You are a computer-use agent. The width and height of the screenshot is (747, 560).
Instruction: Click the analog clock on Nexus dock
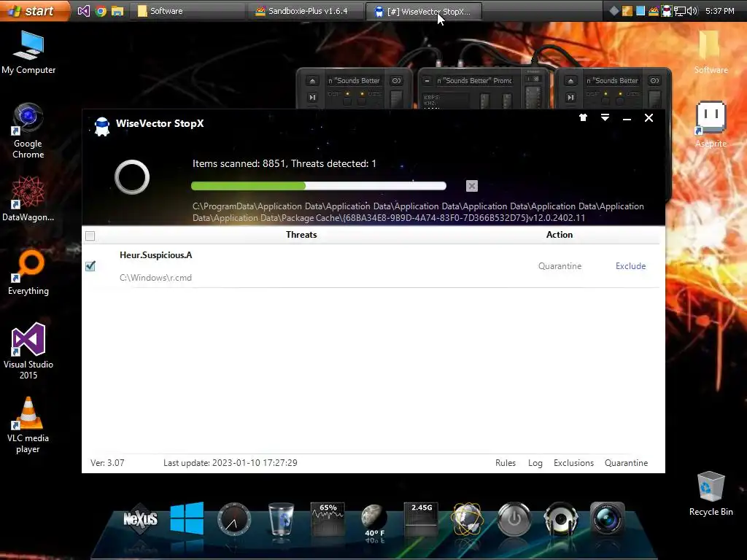tap(234, 518)
